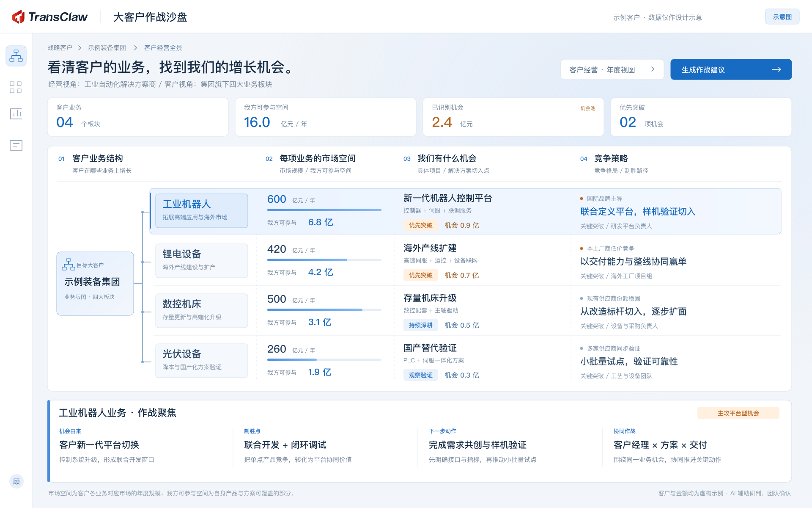This screenshot has width=812, height=508.
Task: Click 从改造标杆切入，逐步扩面 strategy text
Action: [x=633, y=312]
